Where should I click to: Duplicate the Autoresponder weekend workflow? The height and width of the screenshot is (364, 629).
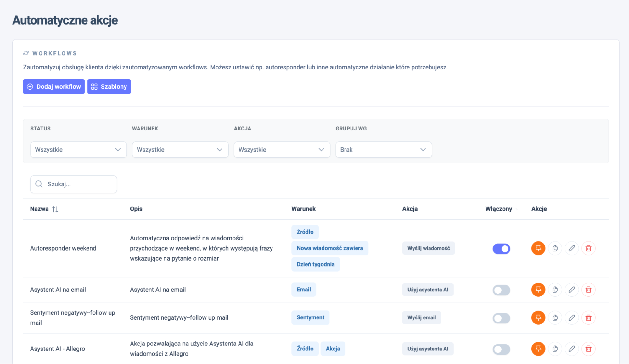coord(555,248)
